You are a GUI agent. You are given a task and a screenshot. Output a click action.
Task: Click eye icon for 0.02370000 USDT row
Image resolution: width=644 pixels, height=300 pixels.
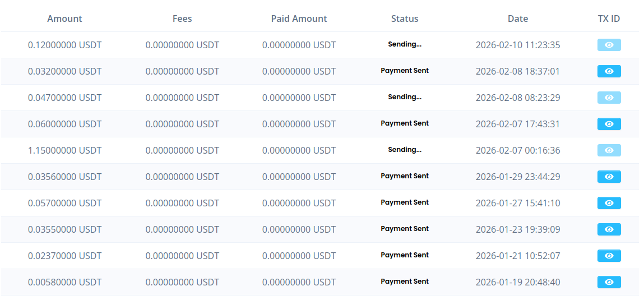[609, 256]
